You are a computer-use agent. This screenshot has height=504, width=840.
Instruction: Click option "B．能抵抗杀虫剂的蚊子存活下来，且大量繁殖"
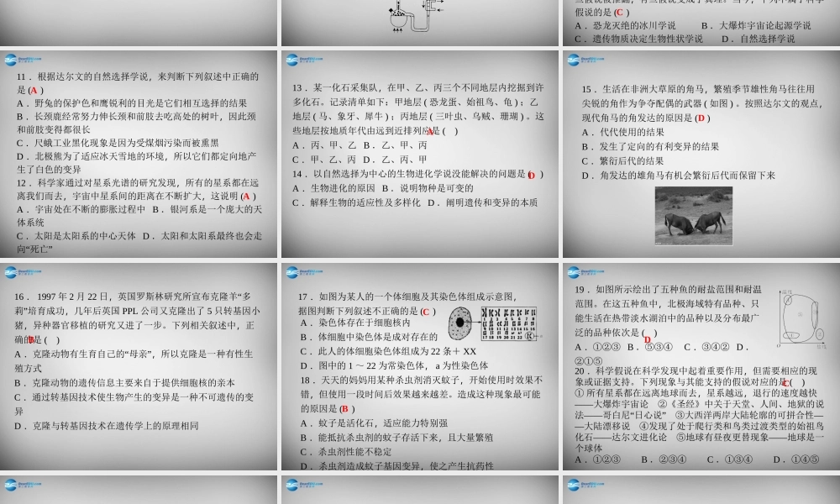396,438
